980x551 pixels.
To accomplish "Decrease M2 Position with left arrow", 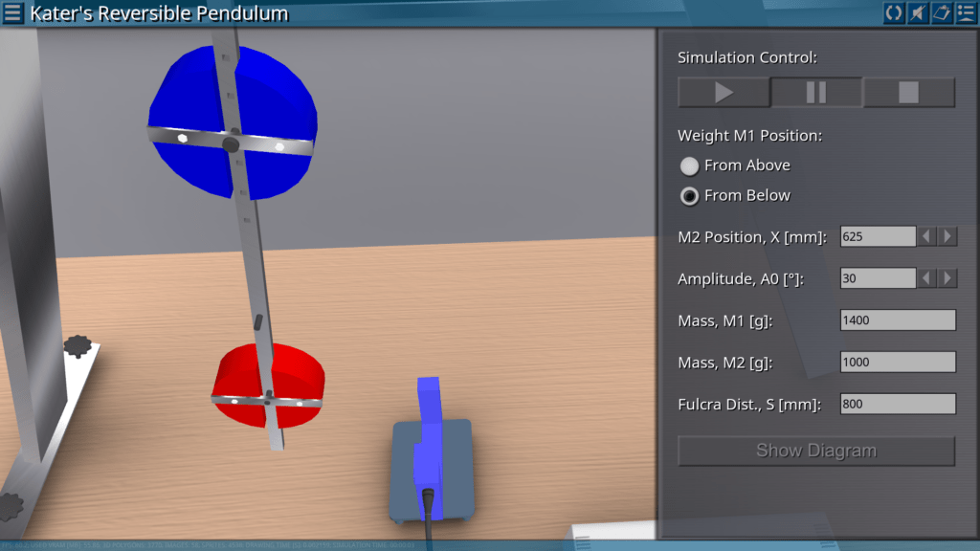I will (927, 236).
